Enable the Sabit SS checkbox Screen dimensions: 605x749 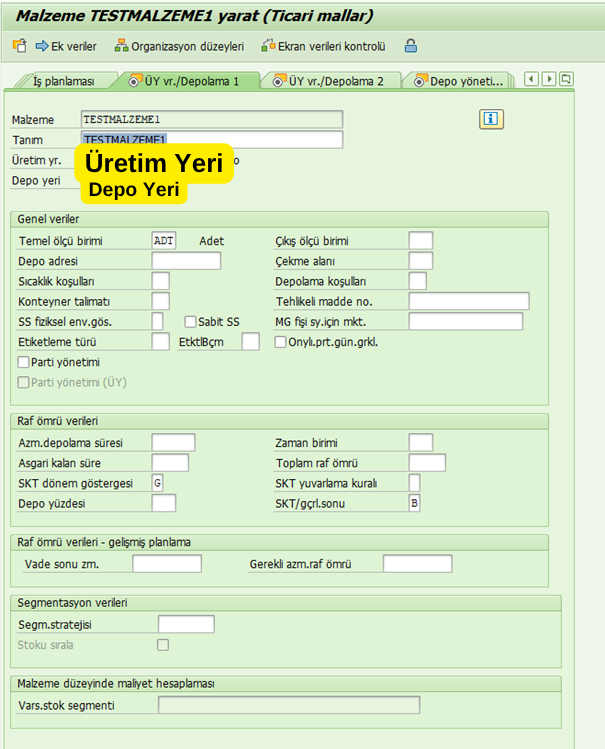(190, 322)
